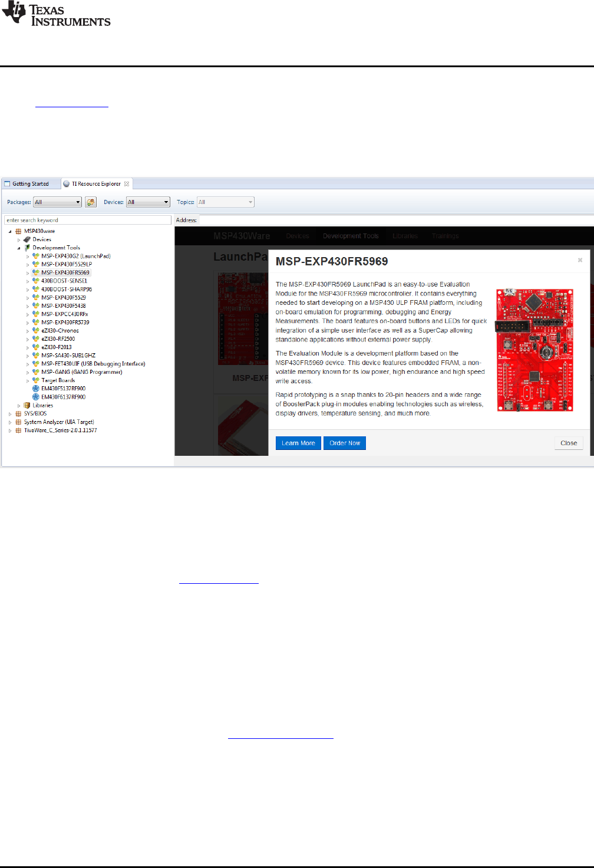
Task: Click the icon beside MSP-EXP430G2 (LaunchPad)
Action: [36, 256]
